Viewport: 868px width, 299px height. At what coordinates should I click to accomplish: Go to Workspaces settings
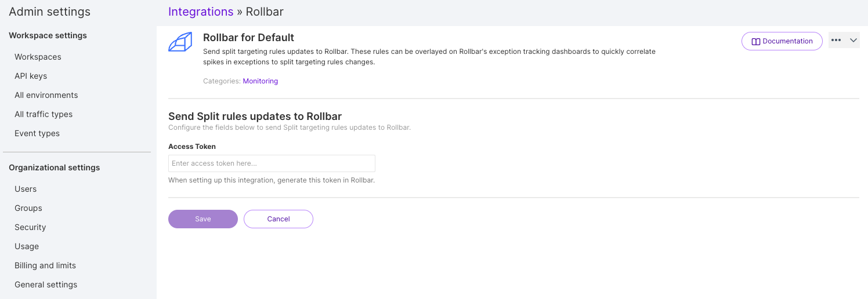(x=38, y=57)
